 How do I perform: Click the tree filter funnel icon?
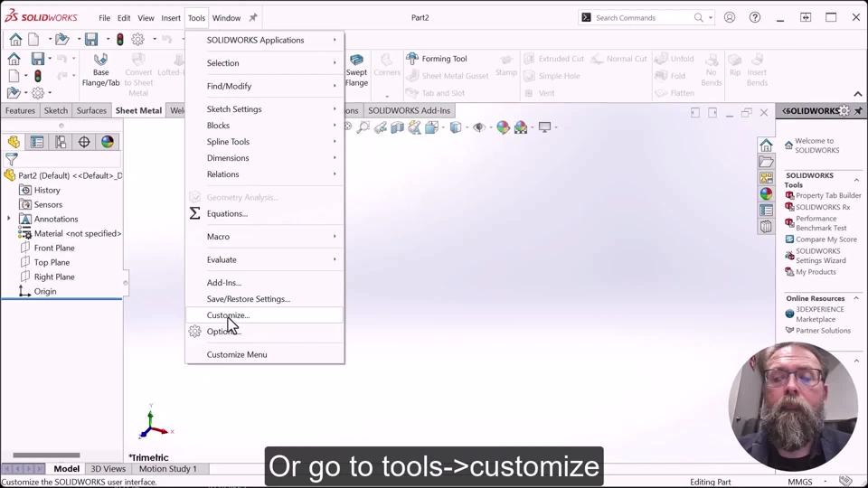click(12, 160)
